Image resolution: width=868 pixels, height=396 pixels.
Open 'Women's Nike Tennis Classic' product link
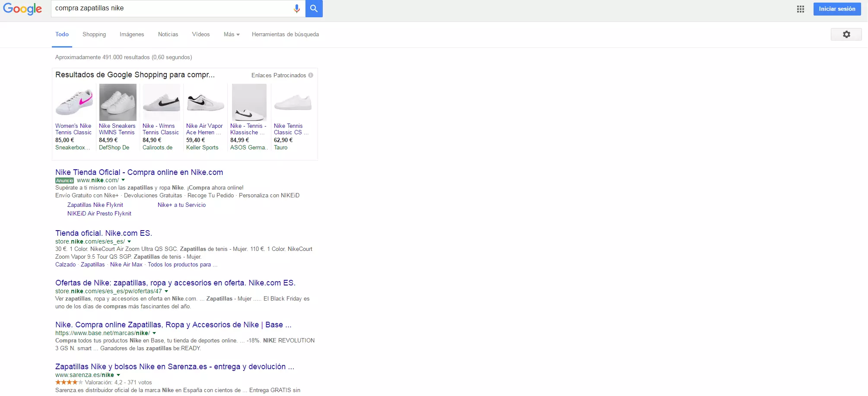point(73,129)
